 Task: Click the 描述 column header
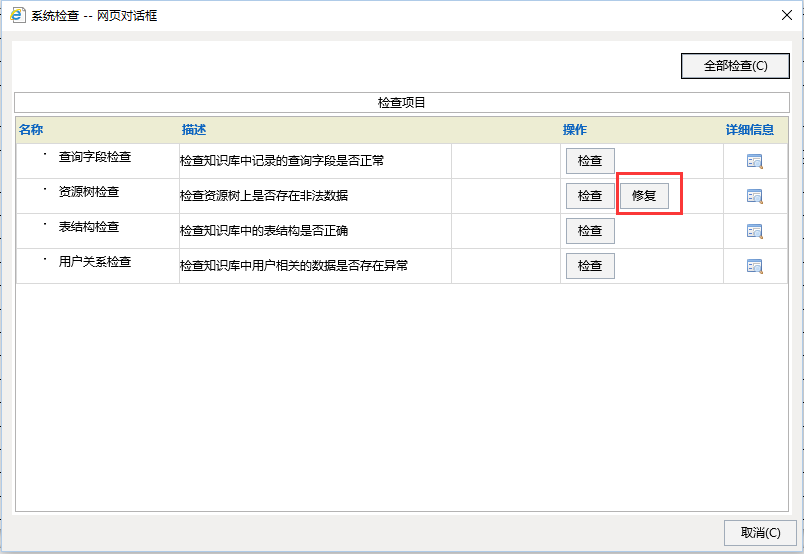[194, 130]
